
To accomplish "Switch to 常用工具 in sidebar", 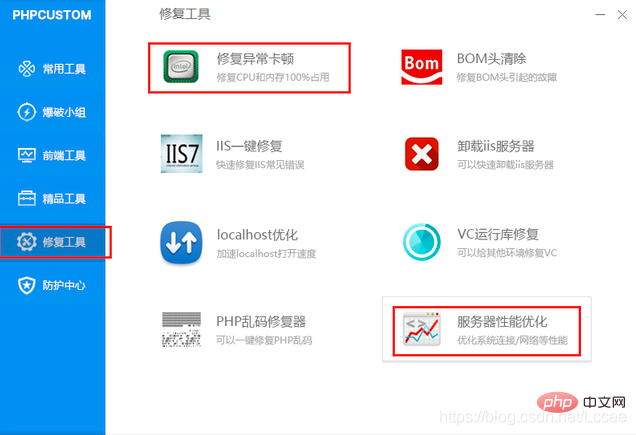I will coord(52,69).
